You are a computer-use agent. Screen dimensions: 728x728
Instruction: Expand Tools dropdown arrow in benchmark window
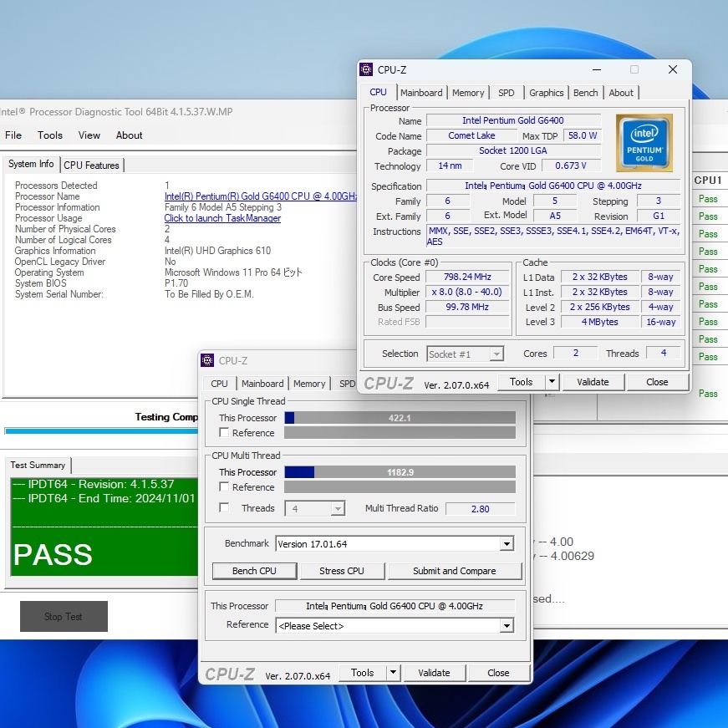click(393, 673)
